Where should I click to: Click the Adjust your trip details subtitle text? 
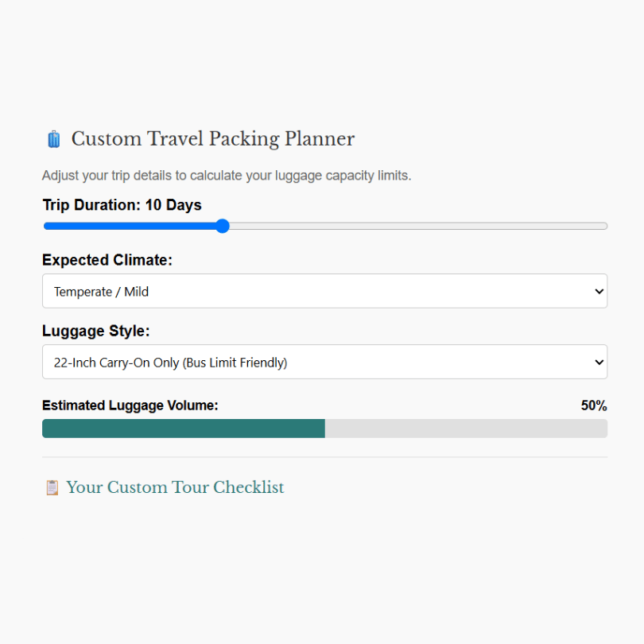(x=227, y=176)
